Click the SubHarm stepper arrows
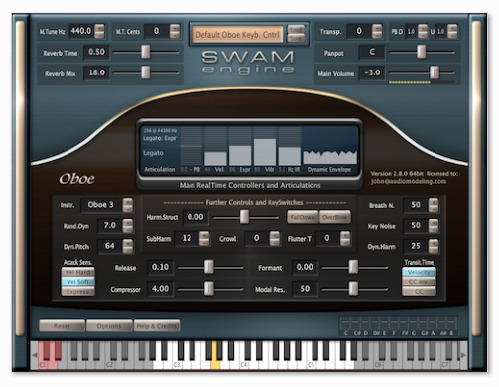Screen dimensions: 499x387 coord(204,238)
